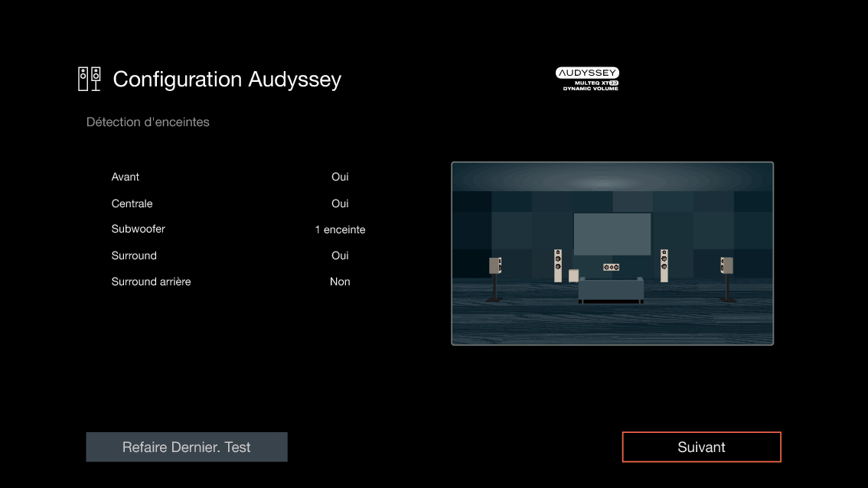Switch Surround arrière from Non to Oui
The height and width of the screenshot is (488, 868).
[x=339, y=281]
